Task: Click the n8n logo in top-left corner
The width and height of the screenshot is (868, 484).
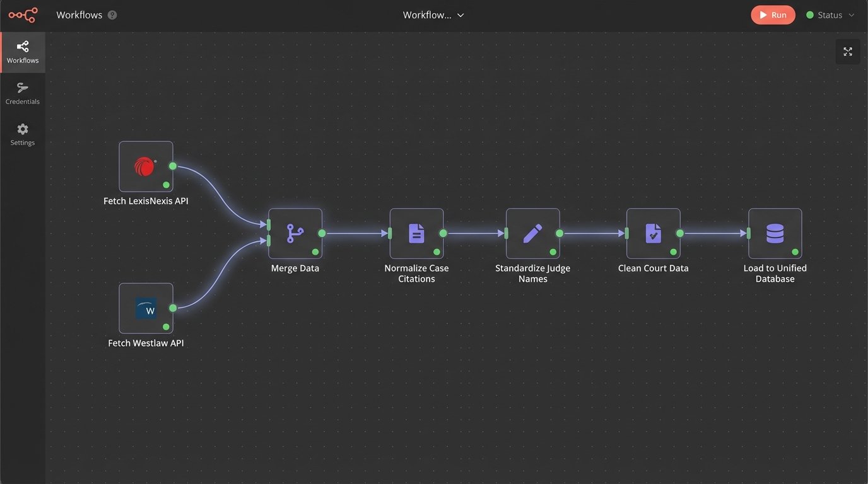Action: 23,15
